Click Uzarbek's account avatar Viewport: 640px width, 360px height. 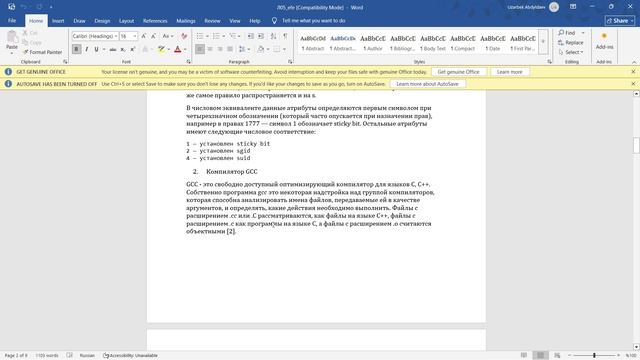click(x=554, y=7)
